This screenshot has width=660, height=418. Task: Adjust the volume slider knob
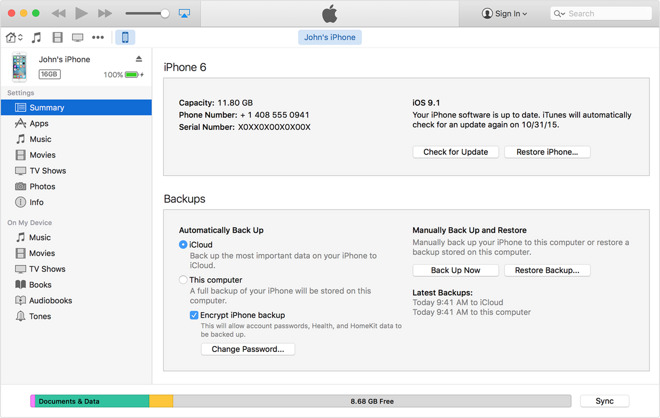pyautogui.click(x=165, y=13)
